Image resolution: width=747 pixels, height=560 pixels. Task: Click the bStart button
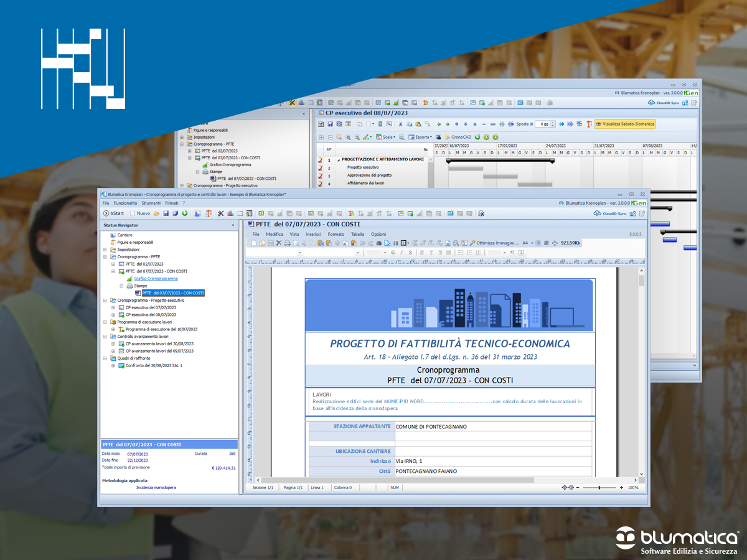coord(113,213)
